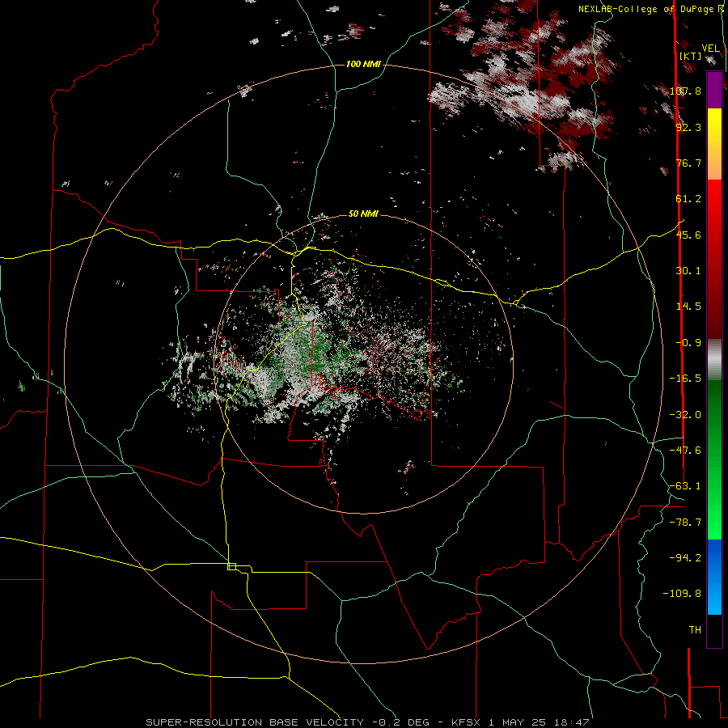Click the 76.7 velocity scale value
The width and height of the screenshot is (728, 728).
pos(688,163)
